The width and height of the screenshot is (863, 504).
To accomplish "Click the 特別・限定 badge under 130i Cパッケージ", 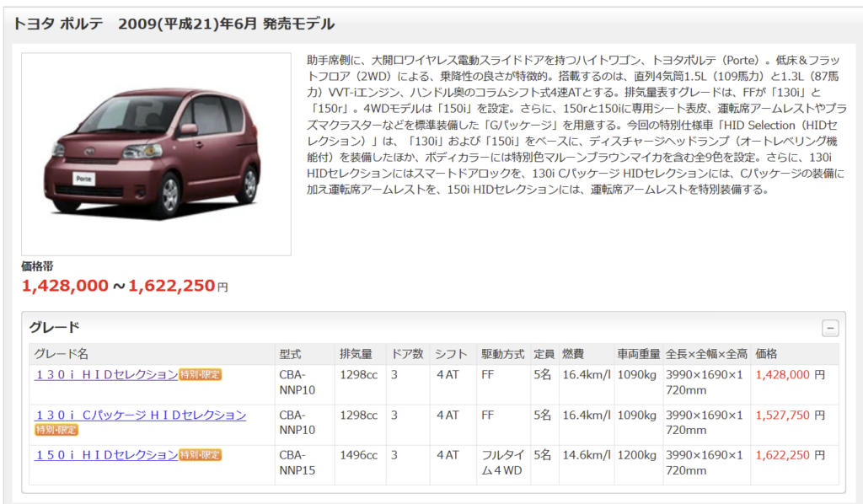I will [56, 429].
